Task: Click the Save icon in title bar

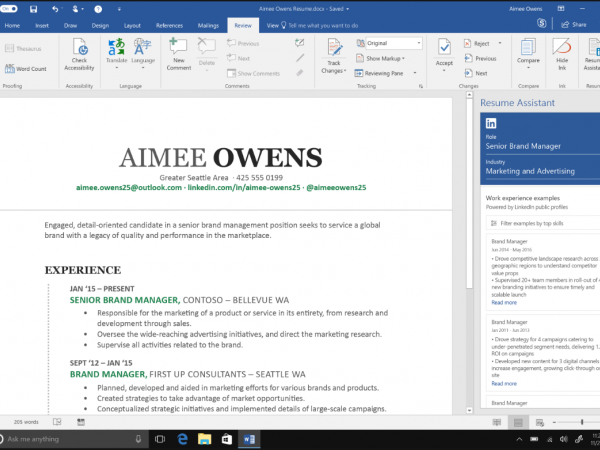Action: pos(33,9)
